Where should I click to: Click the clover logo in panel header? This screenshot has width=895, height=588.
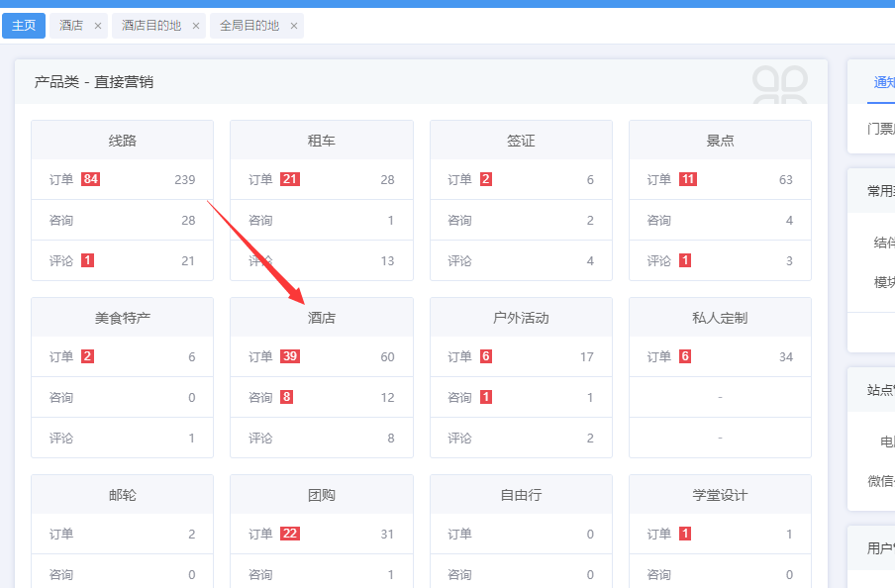point(780,83)
